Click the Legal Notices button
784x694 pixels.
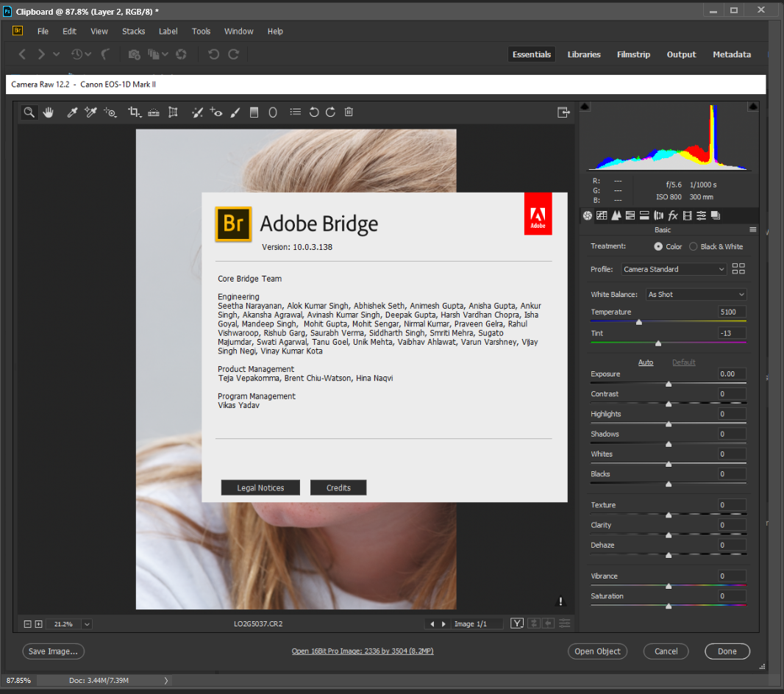coord(260,488)
